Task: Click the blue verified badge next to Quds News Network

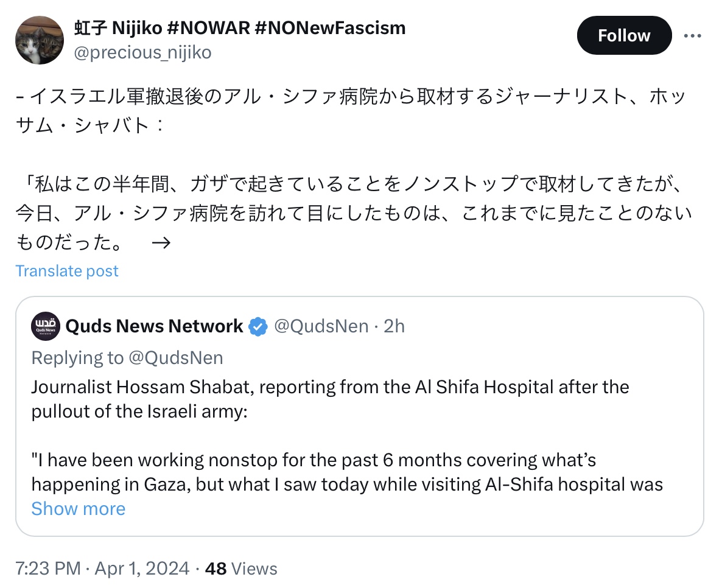Action: coord(258,326)
